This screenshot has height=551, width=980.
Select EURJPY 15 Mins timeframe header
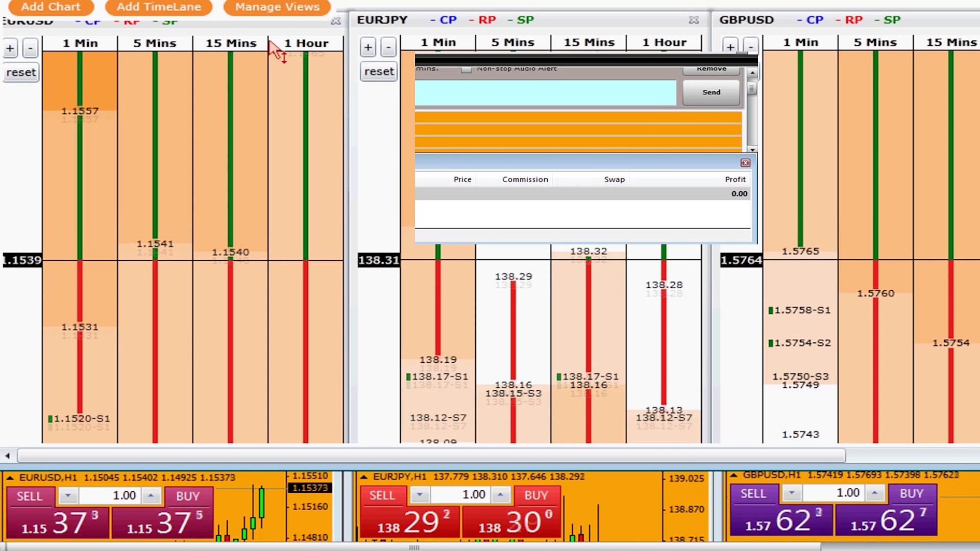(589, 42)
